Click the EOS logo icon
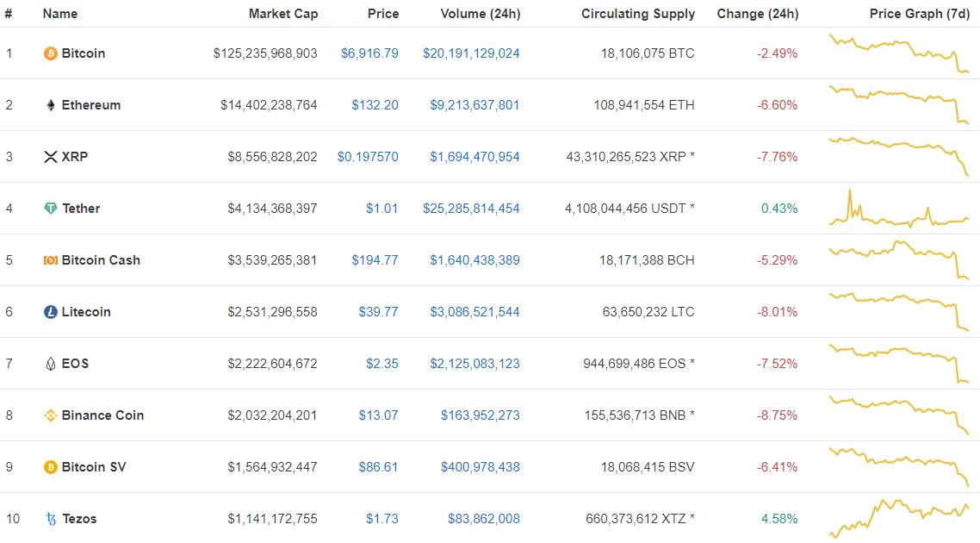The width and height of the screenshot is (980, 543). 51,364
